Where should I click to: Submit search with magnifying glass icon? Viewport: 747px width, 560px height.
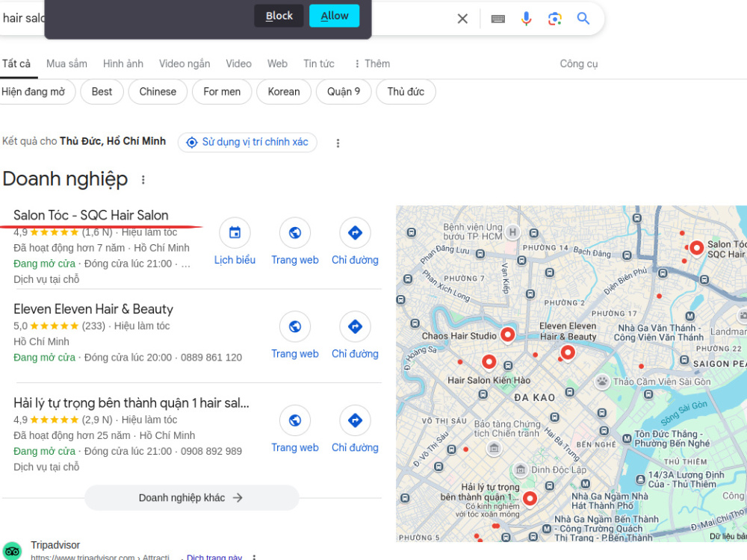pyautogui.click(x=583, y=19)
